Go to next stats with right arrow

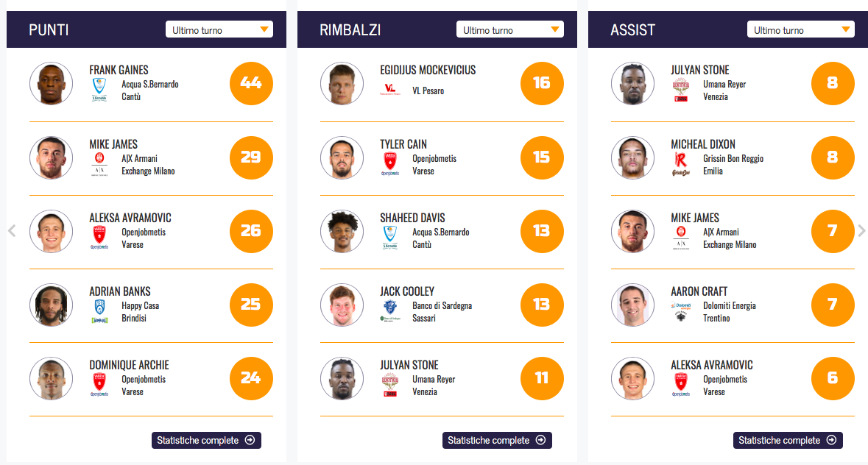(x=862, y=230)
